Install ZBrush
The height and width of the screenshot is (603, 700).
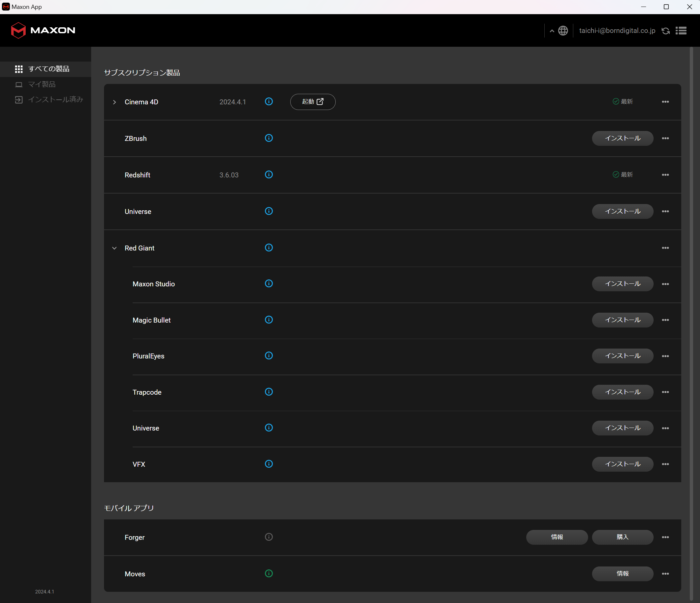623,138
